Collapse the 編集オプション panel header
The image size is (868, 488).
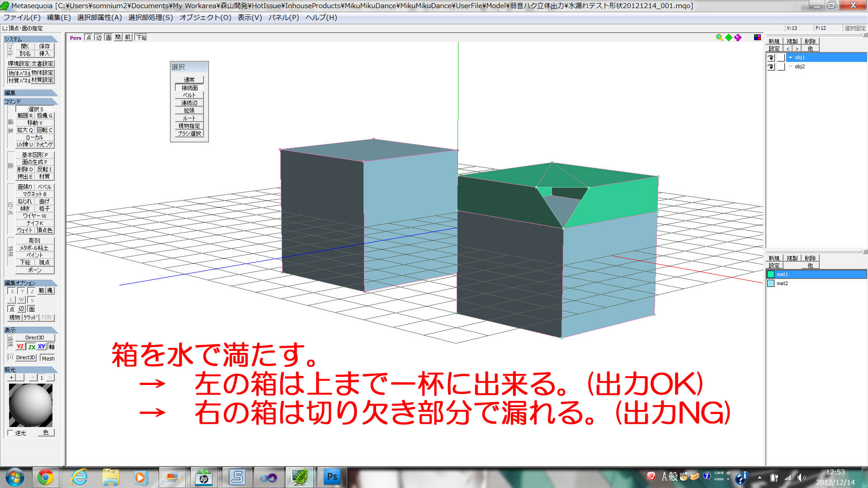(x=30, y=283)
